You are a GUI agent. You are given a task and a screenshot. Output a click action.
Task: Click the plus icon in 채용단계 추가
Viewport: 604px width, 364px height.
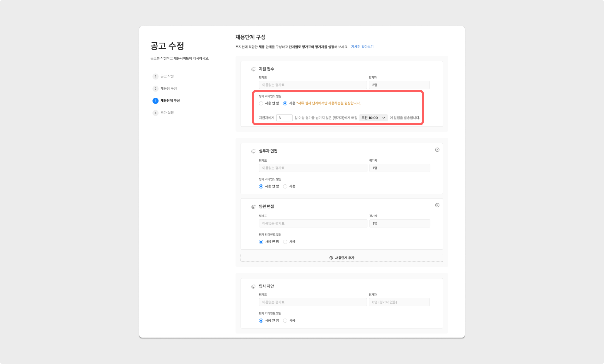331,258
